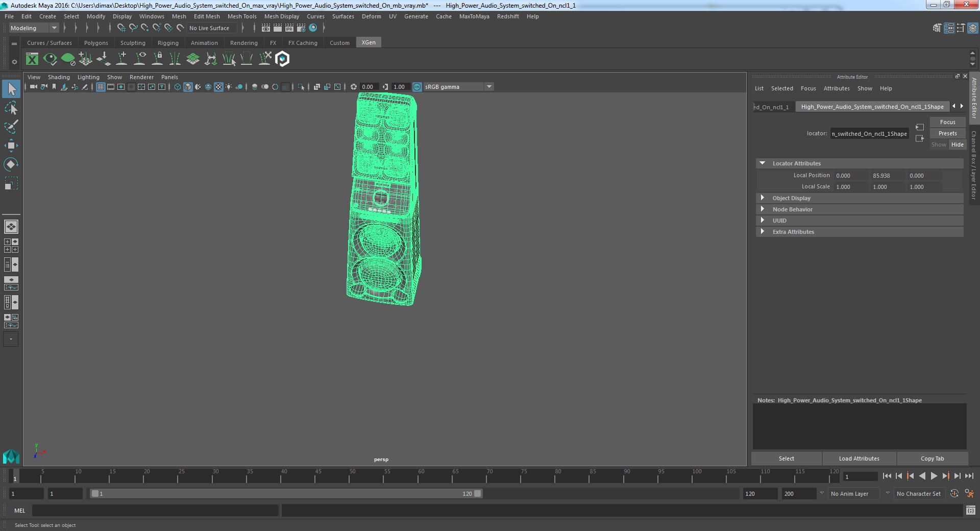Activate the Scale tool in toolbox
Viewport: 980px width, 531px height.
tap(11, 183)
